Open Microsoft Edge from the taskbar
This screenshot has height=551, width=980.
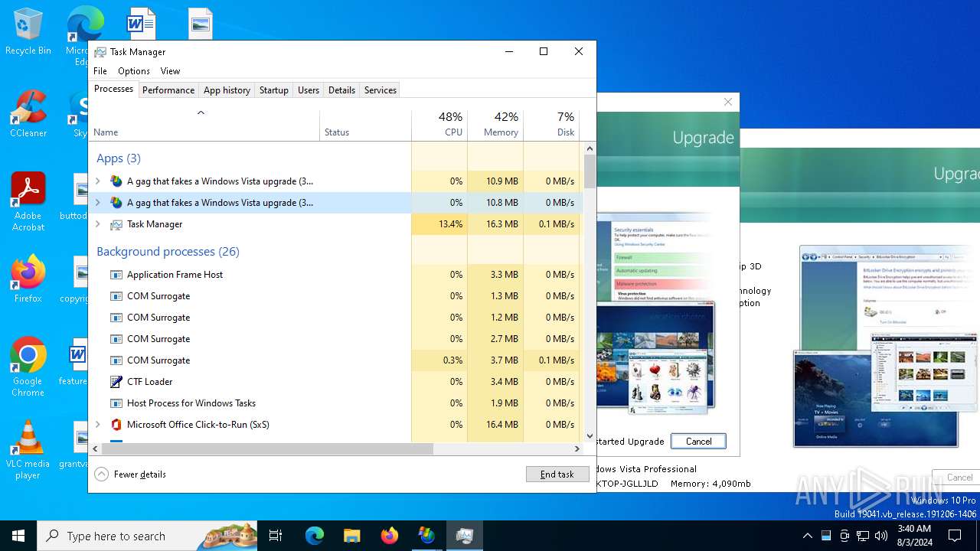pyautogui.click(x=315, y=536)
